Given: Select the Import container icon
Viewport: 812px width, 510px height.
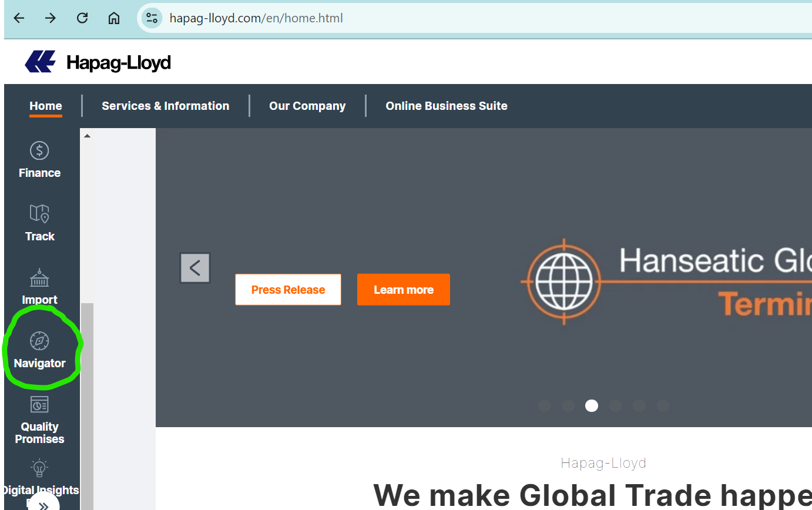Looking at the screenshot, I should click(39, 278).
